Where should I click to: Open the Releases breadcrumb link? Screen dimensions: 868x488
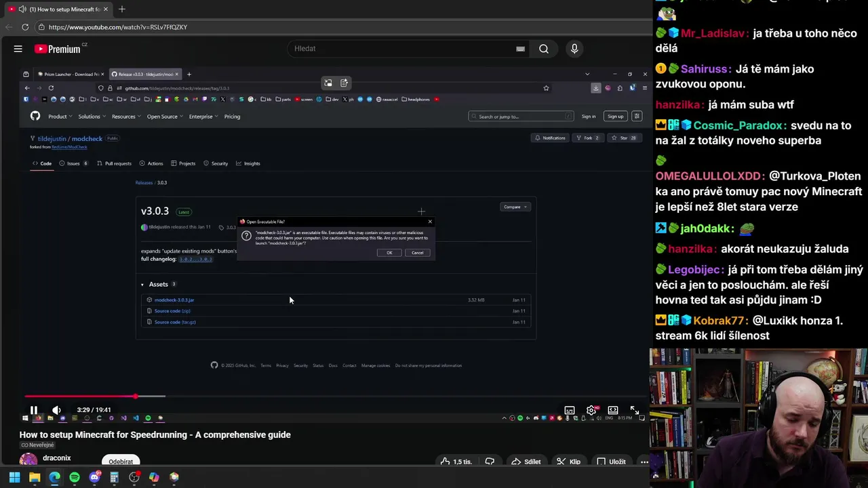(x=144, y=183)
